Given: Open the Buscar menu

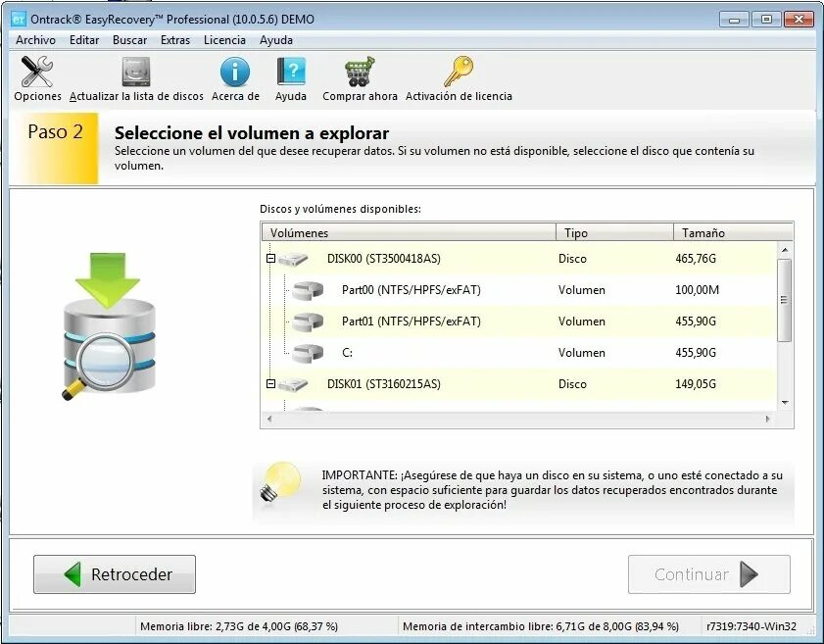Looking at the screenshot, I should 129,40.
